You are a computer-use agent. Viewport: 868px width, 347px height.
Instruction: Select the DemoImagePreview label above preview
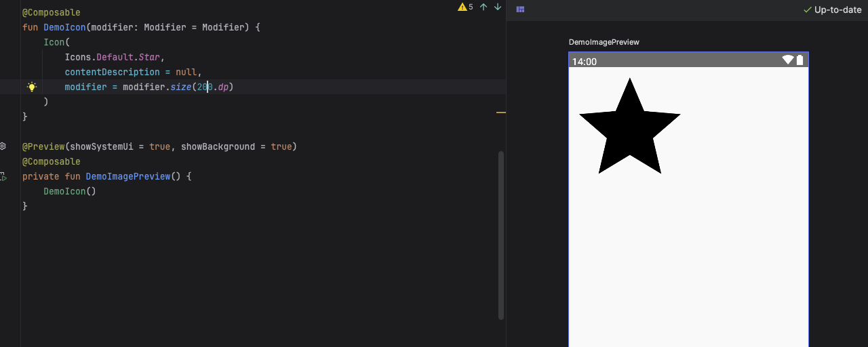pos(604,42)
